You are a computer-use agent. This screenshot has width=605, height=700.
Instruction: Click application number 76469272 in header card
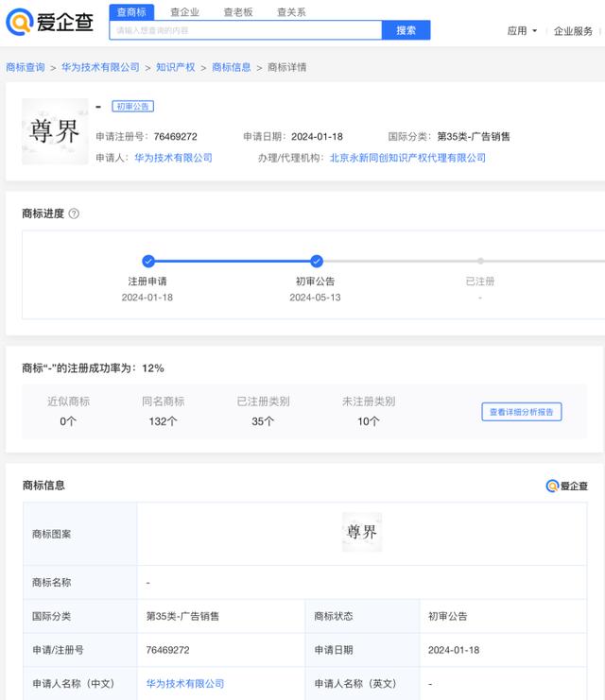pos(175,137)
